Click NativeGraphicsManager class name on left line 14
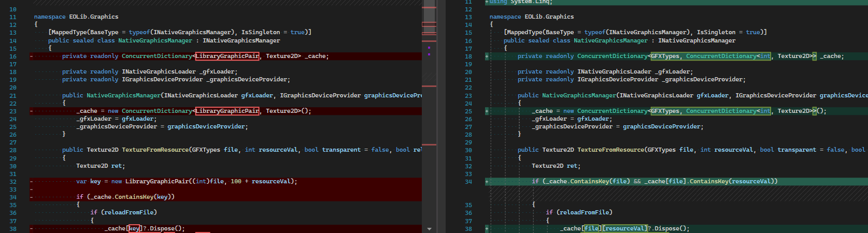The image size is (868, 233). click(x=155, y=40)
